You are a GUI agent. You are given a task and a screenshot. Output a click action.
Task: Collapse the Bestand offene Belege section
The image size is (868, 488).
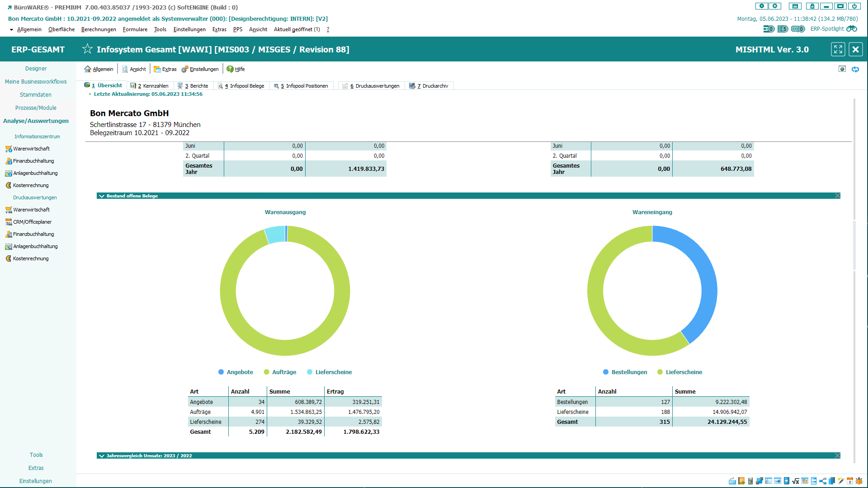click(x=102, y=196)
